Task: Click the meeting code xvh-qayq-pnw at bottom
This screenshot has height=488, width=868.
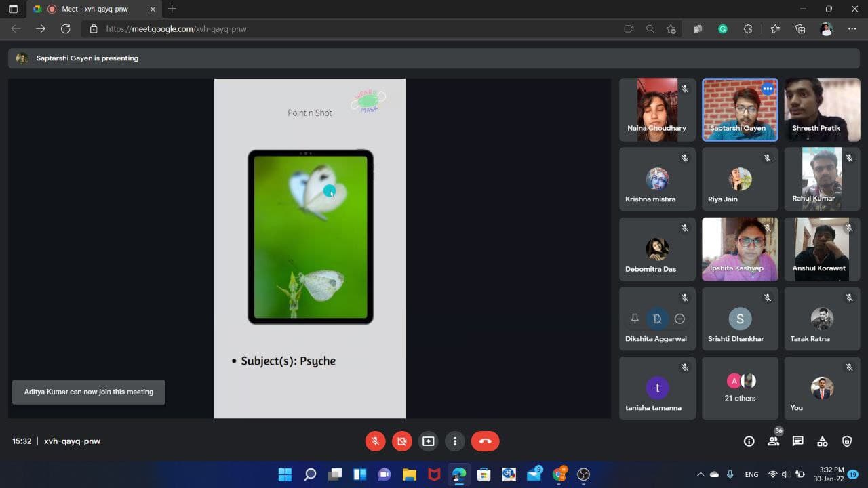Action: [x=72, y=441]
